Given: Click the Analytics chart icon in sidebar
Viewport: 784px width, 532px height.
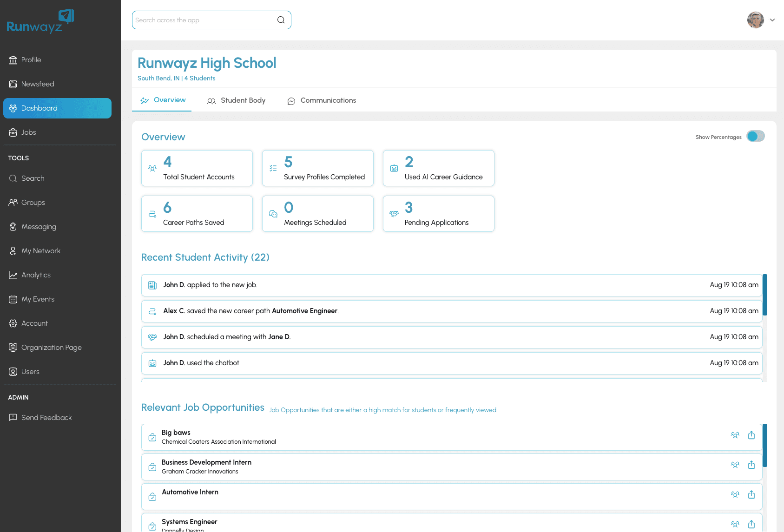Looking at the screenshot, I should pos(13,275).
